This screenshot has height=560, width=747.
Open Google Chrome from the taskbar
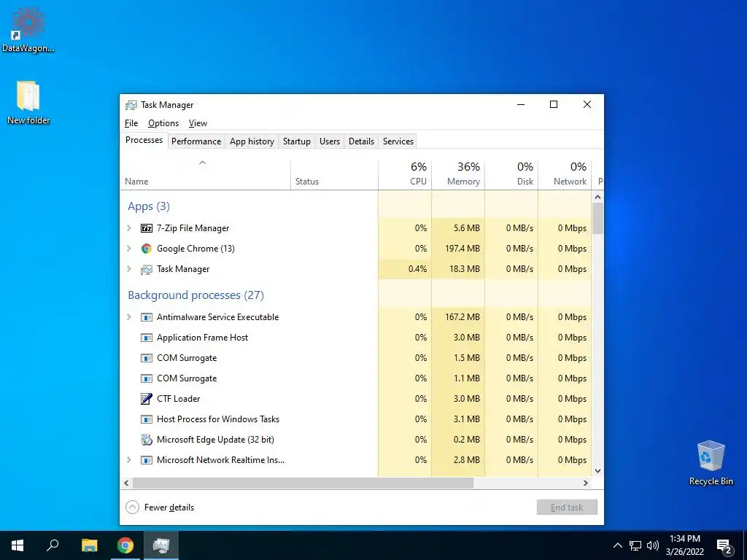point(125,545)
